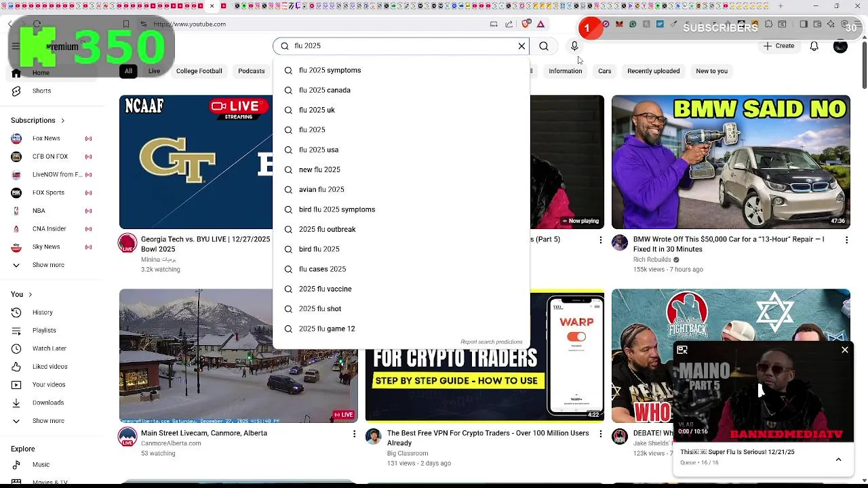The image size is (868, 488).
Task: Click the Create button
Action: click(x=778, y=46)
